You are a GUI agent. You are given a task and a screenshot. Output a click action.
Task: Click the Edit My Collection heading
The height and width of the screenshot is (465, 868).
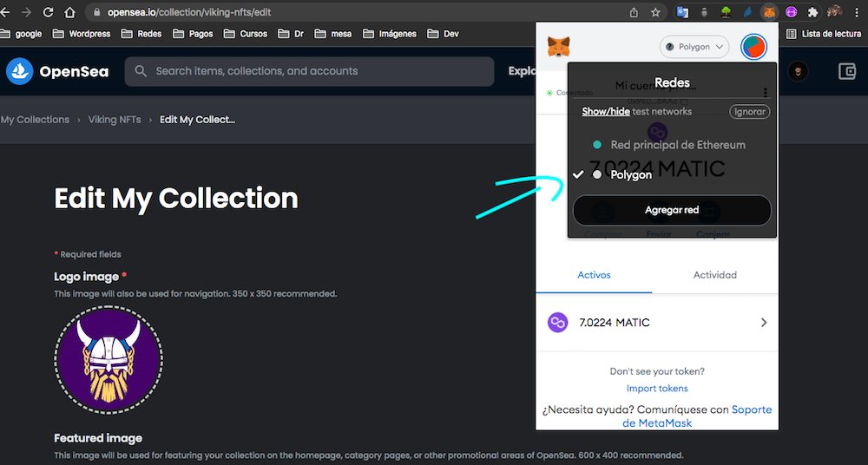[176, 198]
